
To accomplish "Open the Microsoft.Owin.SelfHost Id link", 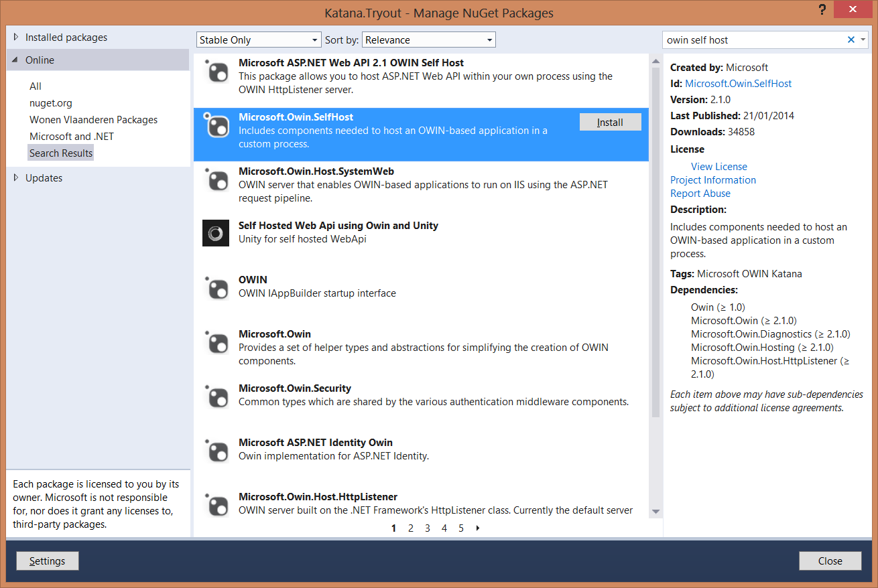I will coord(739,83).
